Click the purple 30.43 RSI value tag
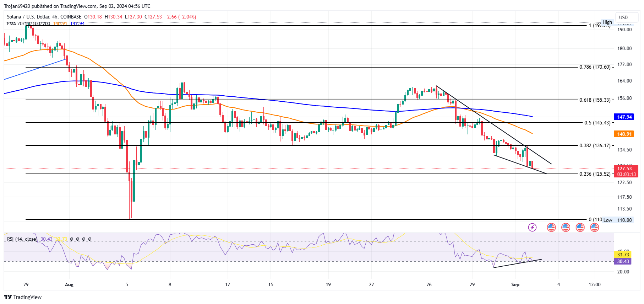Viewport: 644px width, 304px height. [623, 261]
